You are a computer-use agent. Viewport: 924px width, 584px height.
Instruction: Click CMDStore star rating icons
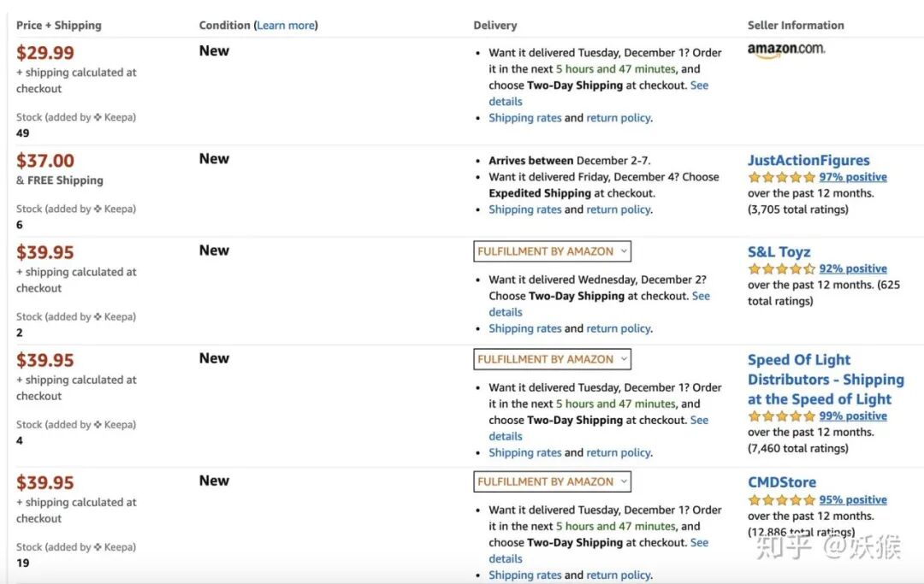tap(781, 500)
